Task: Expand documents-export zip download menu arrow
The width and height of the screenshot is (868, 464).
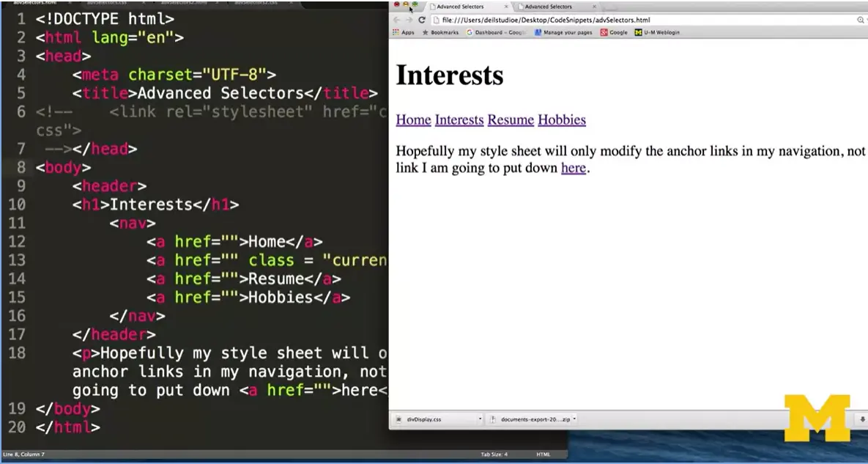Action: point(575,419)
